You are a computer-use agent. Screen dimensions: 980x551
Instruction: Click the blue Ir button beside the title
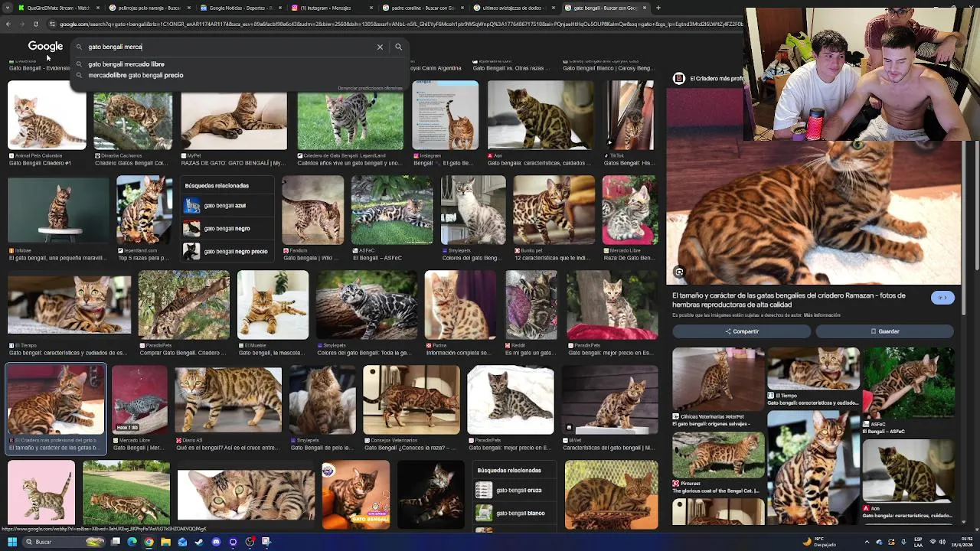pos(942,298)
